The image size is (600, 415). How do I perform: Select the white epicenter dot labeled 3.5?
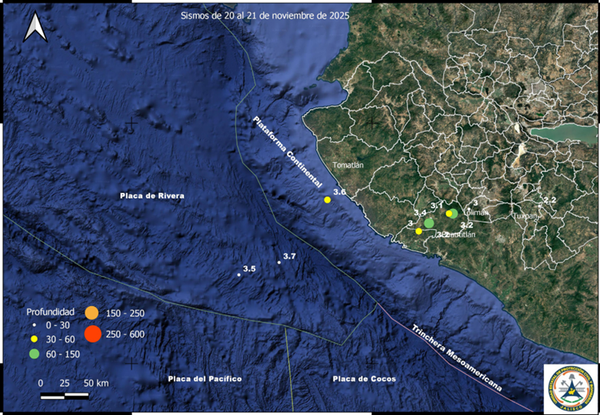tap(239, 275)
